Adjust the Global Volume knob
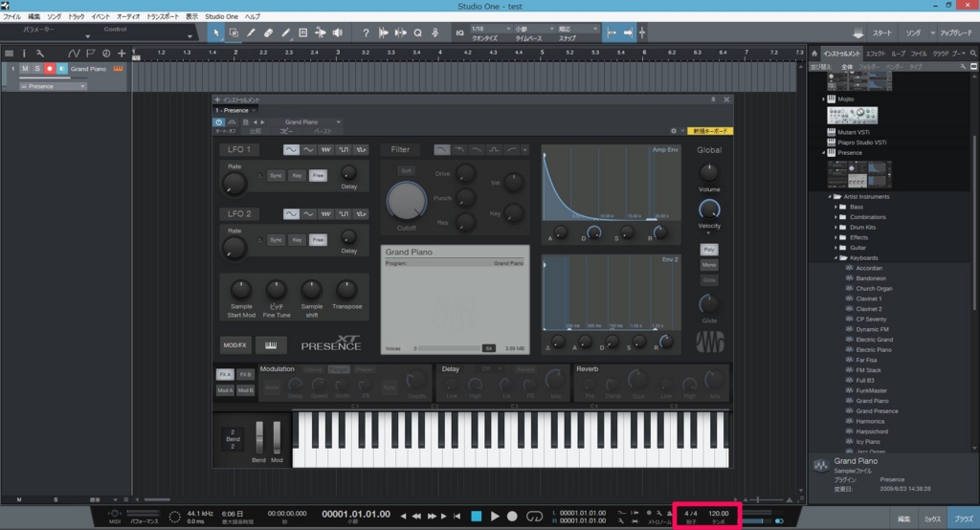This screenshot has height=530, width=980. point(709,172)
